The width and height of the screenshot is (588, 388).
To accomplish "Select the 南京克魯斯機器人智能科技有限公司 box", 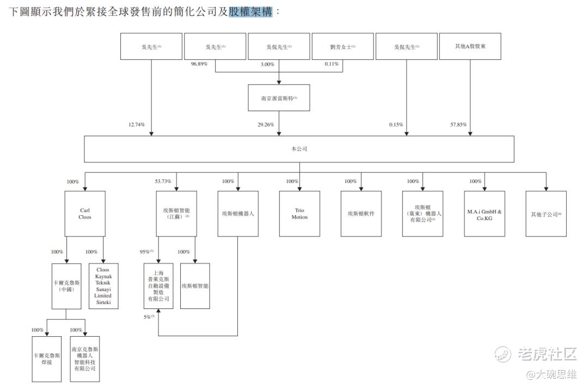I will tap(85, 359).
